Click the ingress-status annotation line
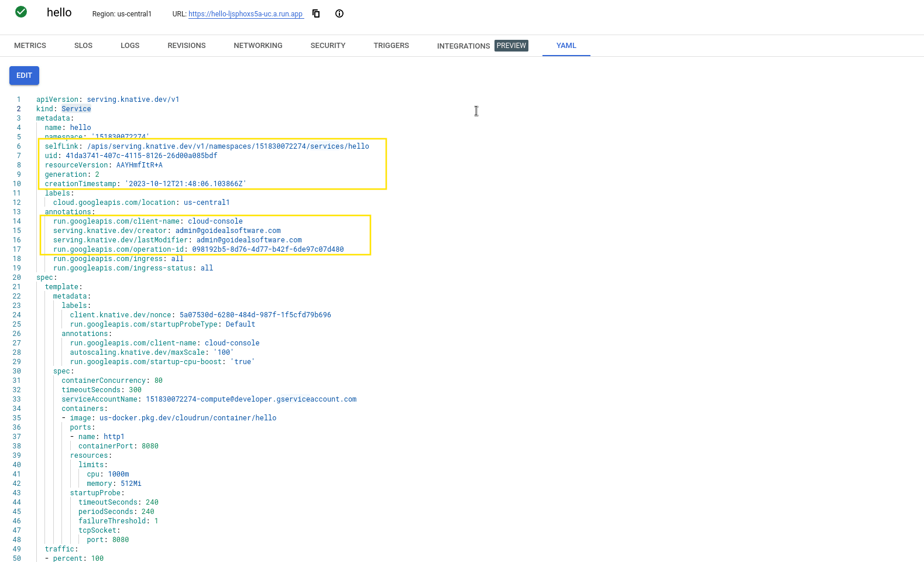The image size is (924, 562). click(133, 268)
